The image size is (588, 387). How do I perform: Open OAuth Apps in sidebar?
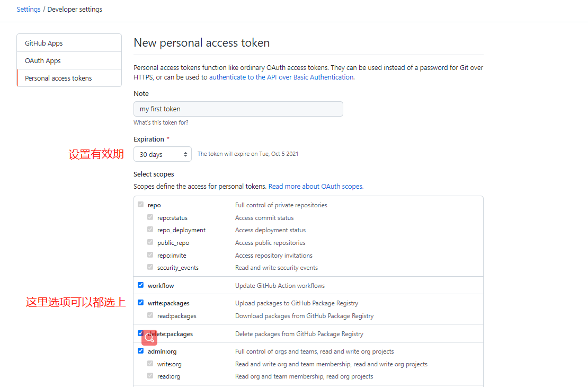[x=69, y=60]
